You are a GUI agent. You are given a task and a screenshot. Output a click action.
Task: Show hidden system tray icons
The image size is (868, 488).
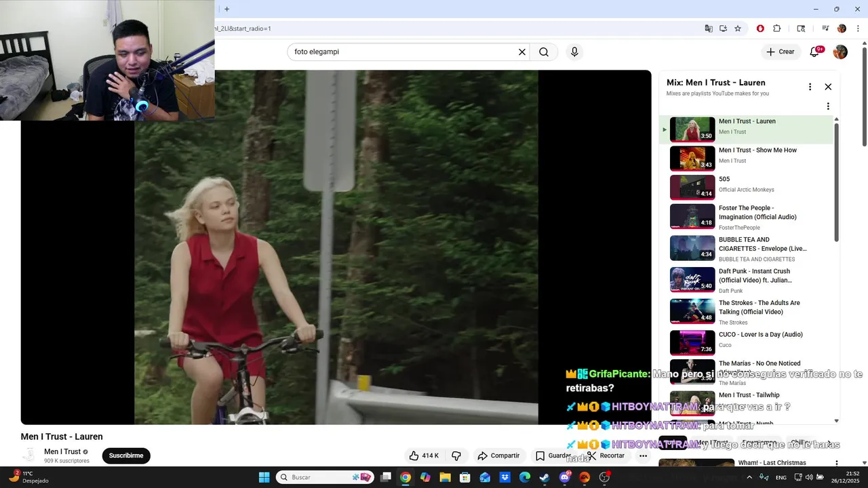[x=749, y=477]
